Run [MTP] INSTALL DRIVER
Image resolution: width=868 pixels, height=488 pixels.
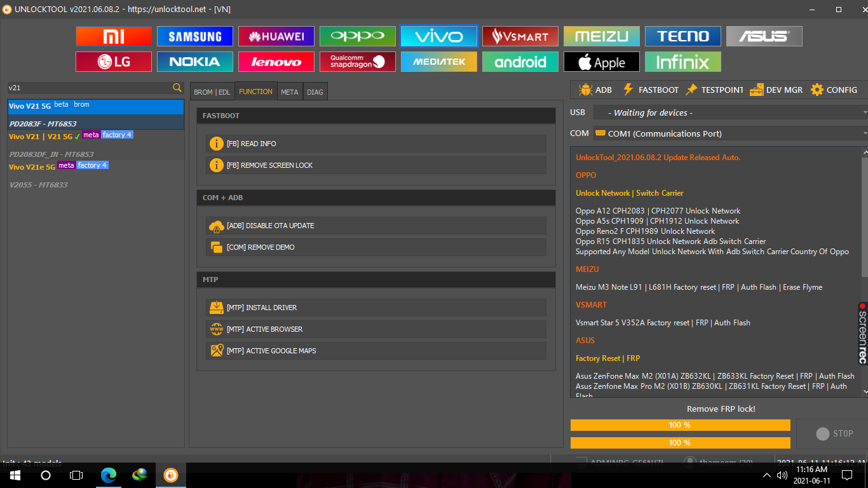(376, 308)
